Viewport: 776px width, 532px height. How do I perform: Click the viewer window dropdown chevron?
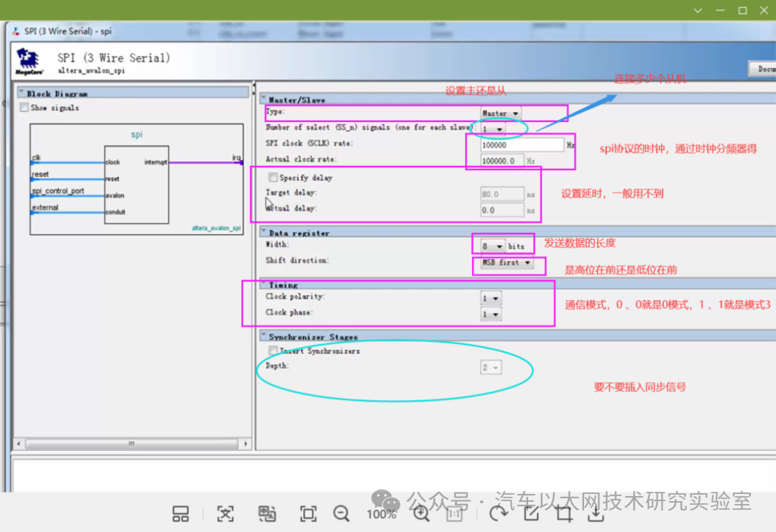698,10
